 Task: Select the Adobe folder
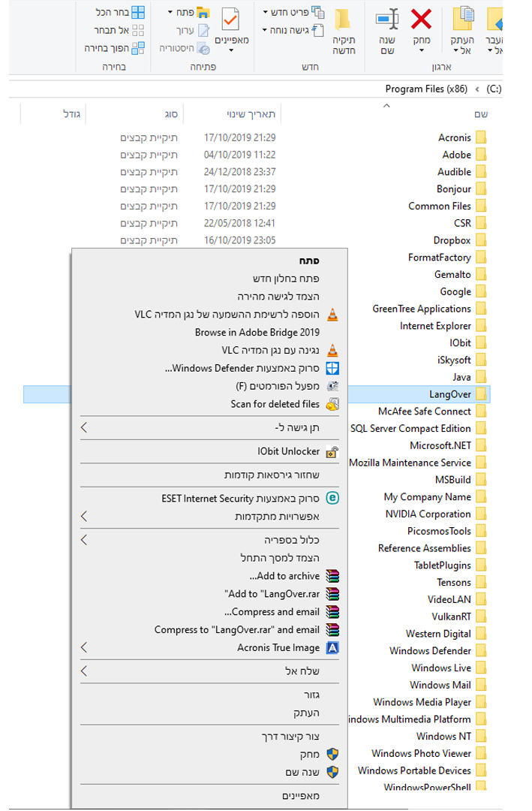[456, 155]
